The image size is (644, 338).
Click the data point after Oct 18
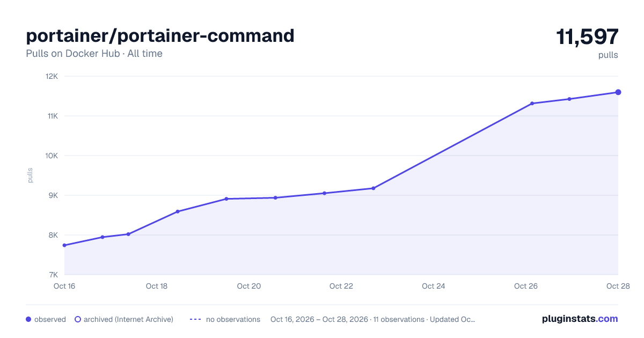(x=178, y=211)
